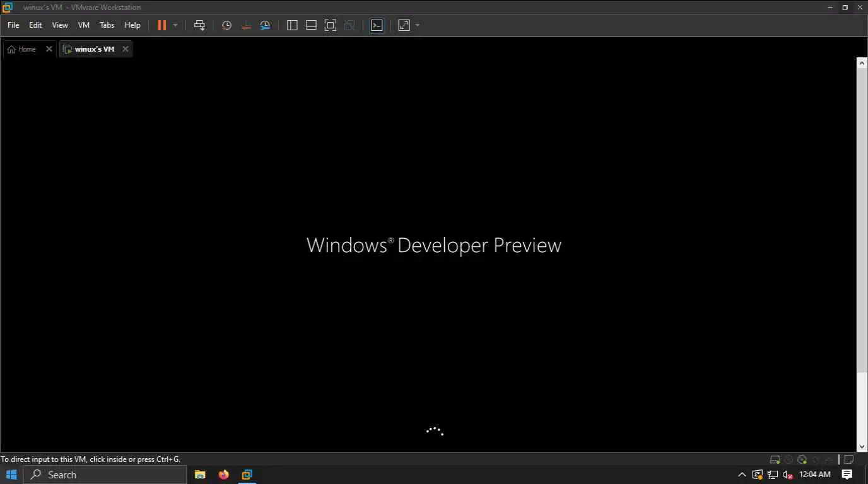This screenshot has height=484, width=868.
Task: Click the Windows Developer Preview guest screen
Action: [x=428, y=255]
